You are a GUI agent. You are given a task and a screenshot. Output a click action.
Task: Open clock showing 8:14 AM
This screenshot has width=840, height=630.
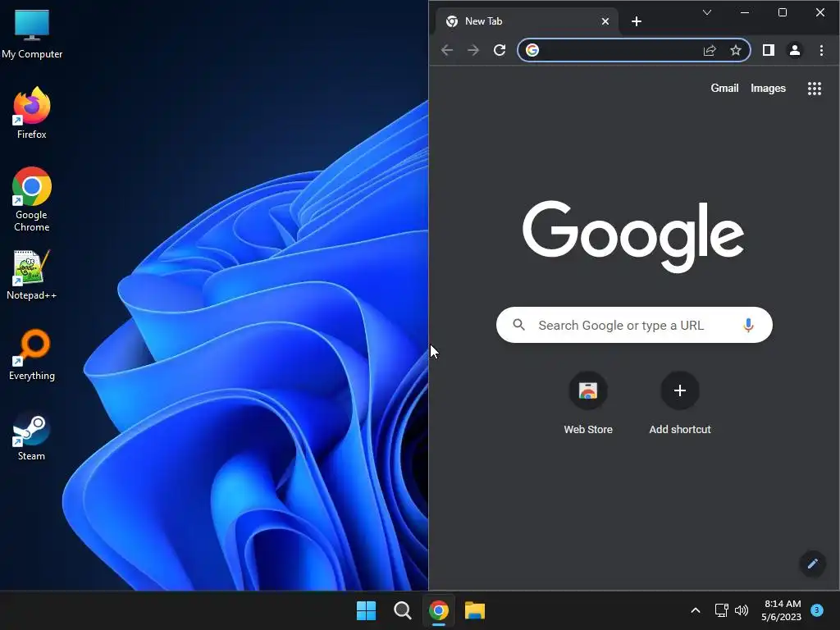tap(782, 610)
